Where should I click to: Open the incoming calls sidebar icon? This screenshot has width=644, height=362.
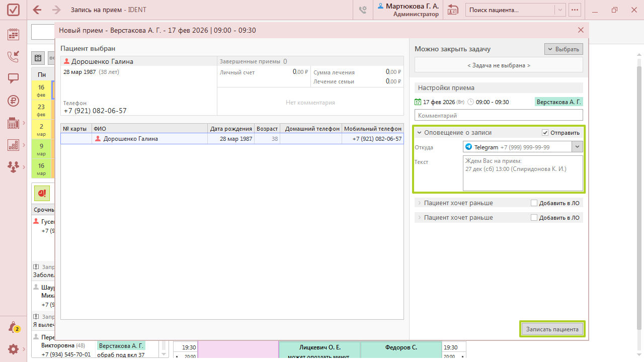[14, 56]
